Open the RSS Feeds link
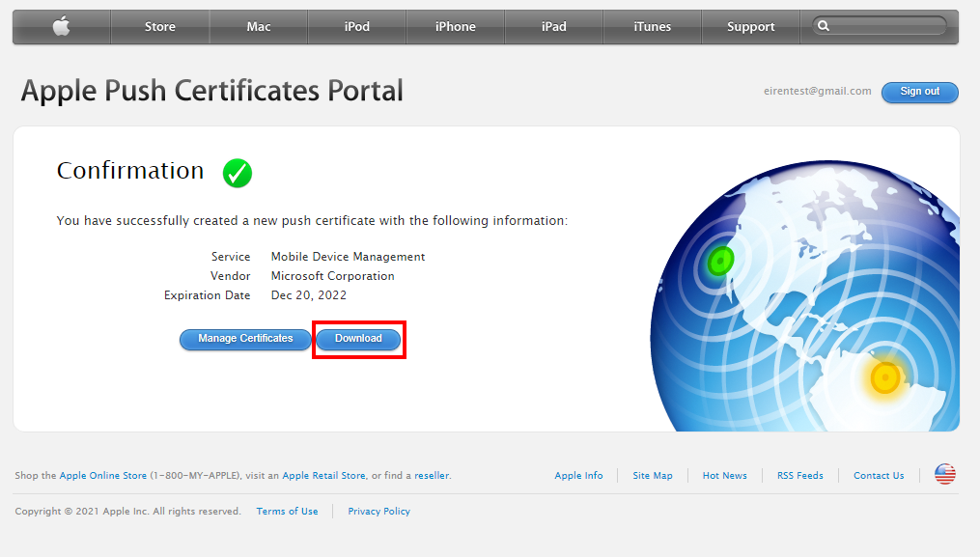 click(x=800, y=476)
